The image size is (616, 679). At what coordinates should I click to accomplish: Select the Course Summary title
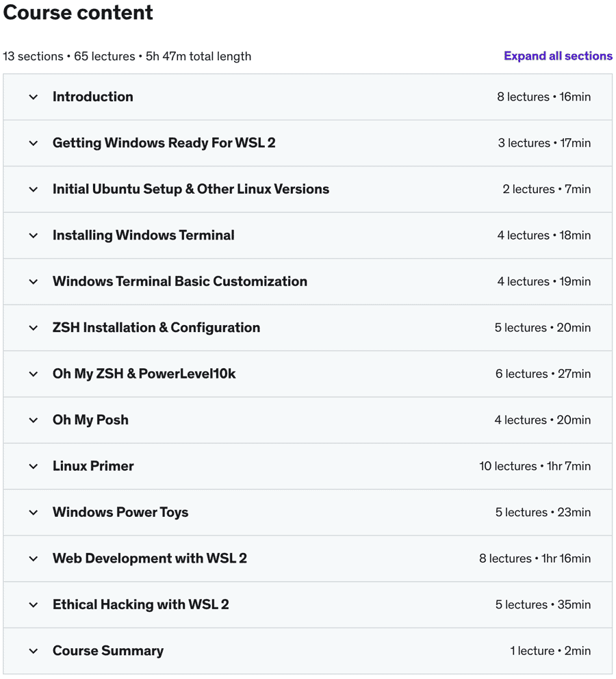[x=108, y=651]
